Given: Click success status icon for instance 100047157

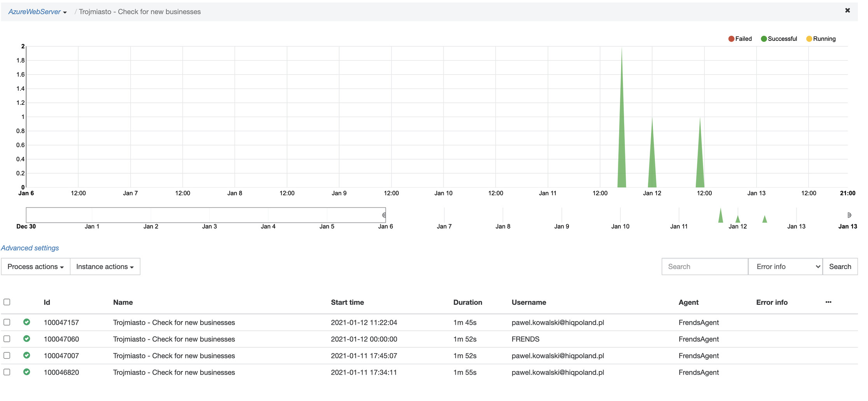Looking at the screenshot, I should point(26,322).
